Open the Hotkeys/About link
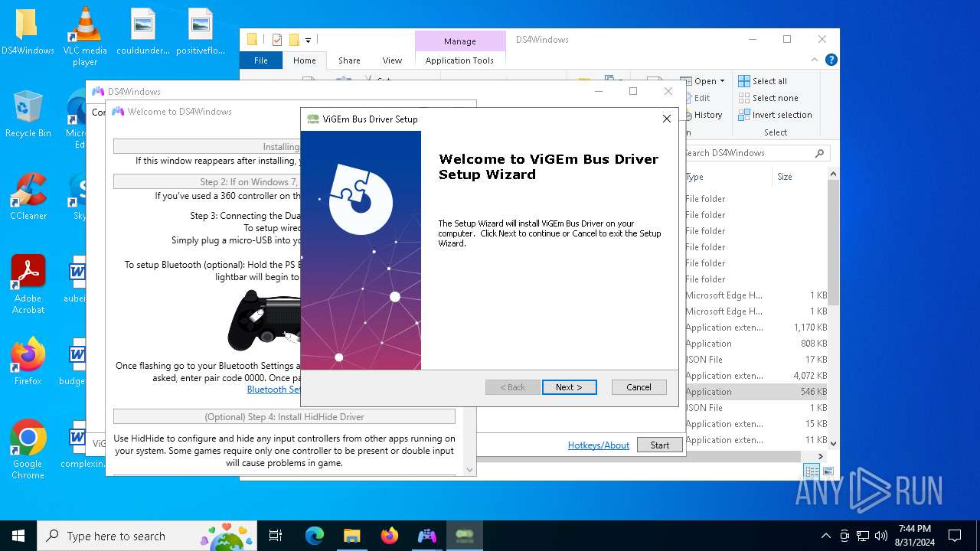Screen dimensions: 980x551 (x=598, y=445)
